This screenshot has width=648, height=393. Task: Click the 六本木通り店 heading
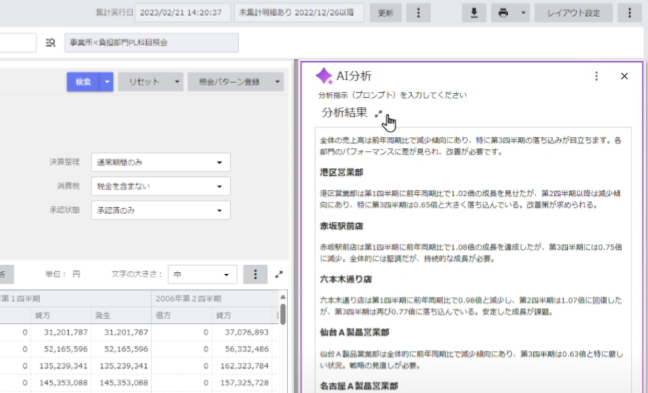[346, 279]
